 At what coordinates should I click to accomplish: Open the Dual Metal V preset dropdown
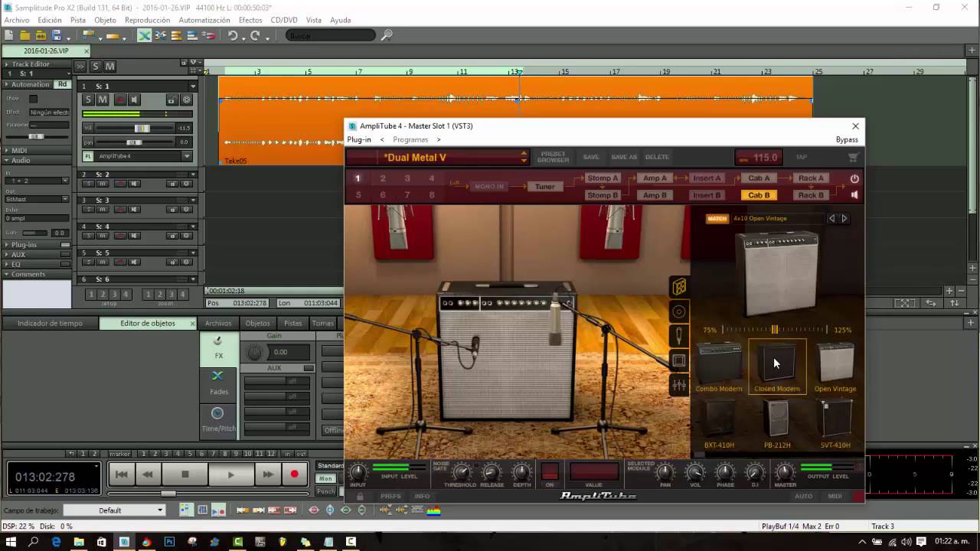click(524, 158)
